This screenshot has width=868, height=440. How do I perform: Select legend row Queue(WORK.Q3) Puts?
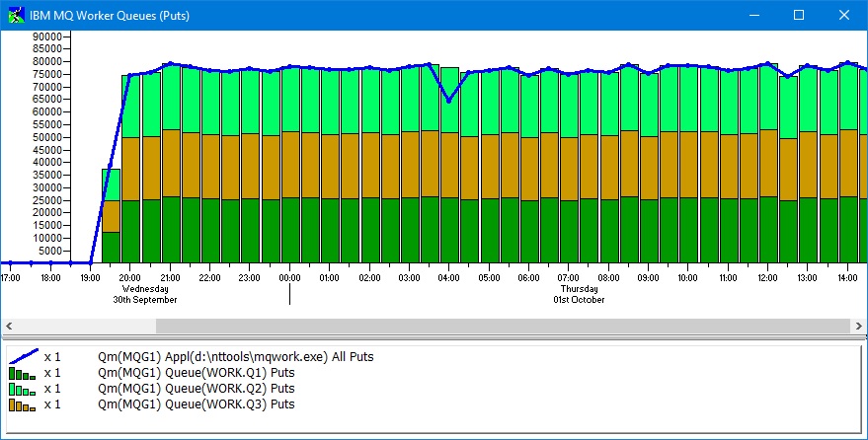(x=151, y=404)
